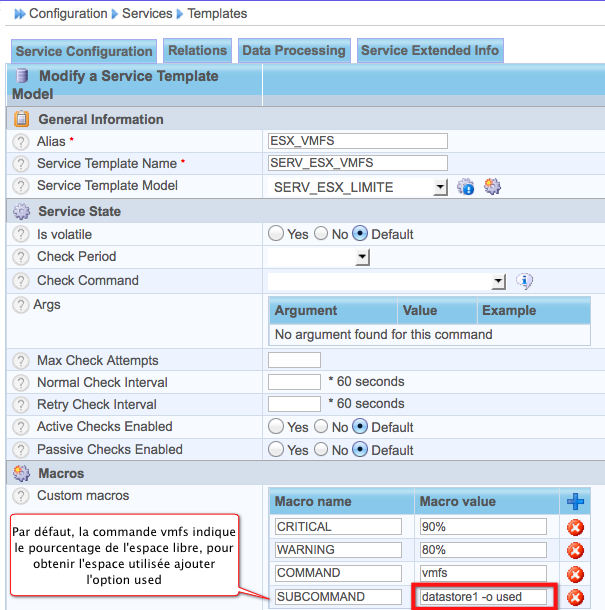Image resolution: width=605 pixels, height=610 pixels.
Task: Go to the Service Extended Info tab
Action: pyautogui.click(x=429, y=51)
